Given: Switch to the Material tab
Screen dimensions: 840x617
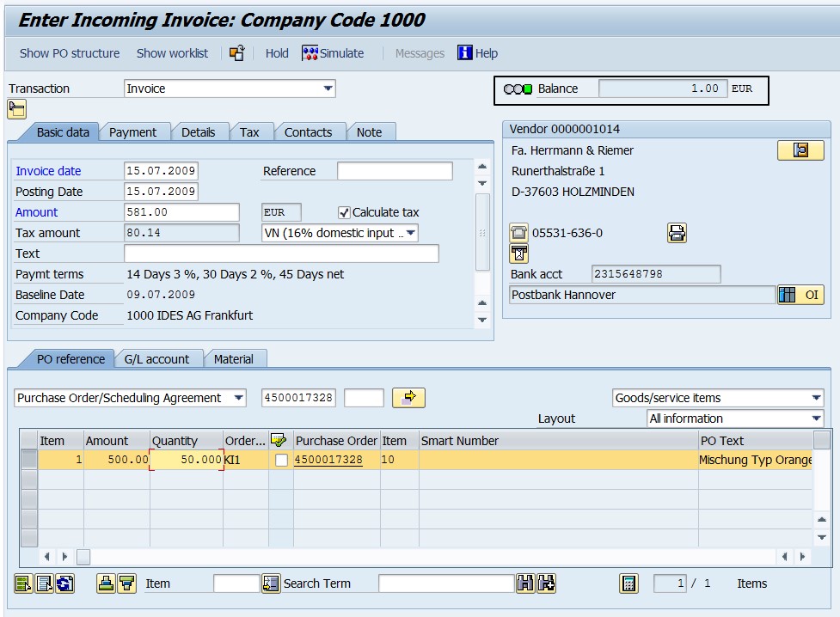Looking at the screenshot, I should [x=234, y=359].
